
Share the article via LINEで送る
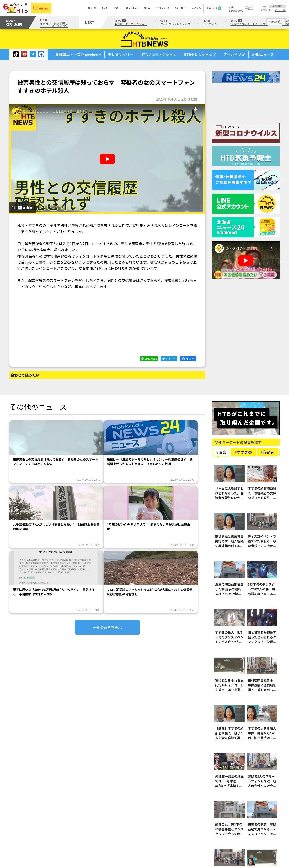click(x=149, y=359)
